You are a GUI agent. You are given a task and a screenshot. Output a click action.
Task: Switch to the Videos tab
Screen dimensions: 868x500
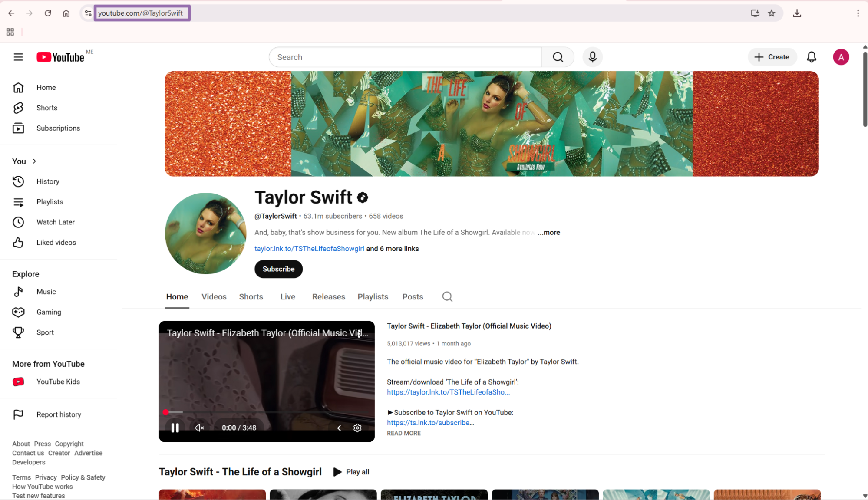click(x=214, y=297)
